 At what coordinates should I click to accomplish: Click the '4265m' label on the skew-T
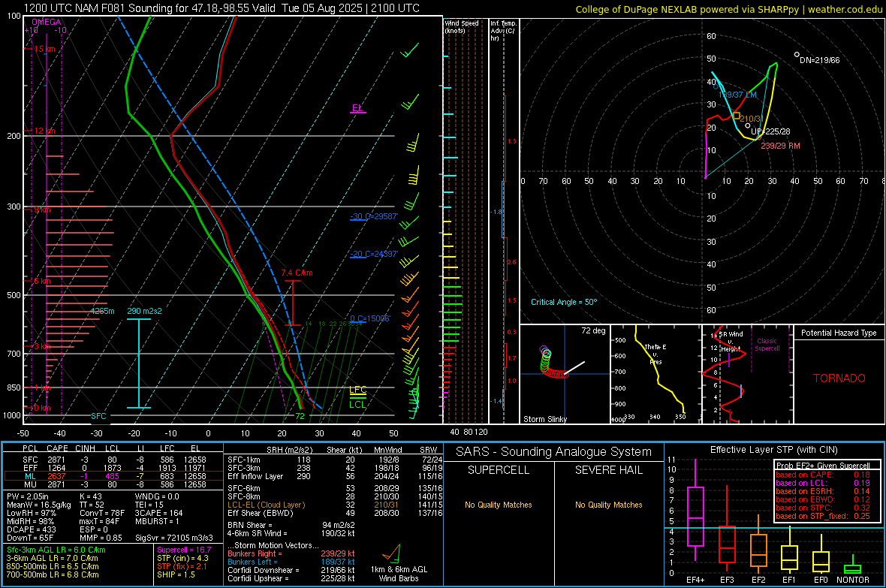(103, 311)
